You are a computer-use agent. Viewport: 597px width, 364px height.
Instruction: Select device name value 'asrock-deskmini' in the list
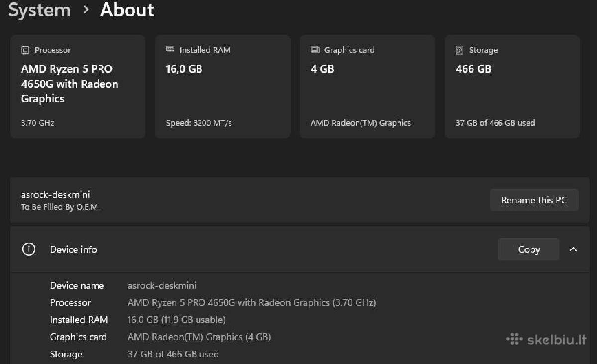(162, 285)
